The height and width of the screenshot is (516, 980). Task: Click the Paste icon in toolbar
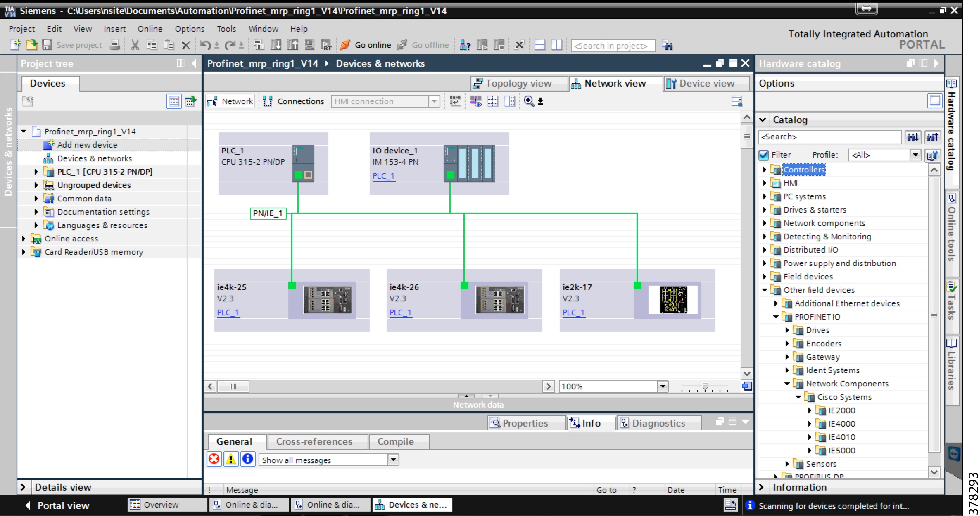[169, 45]
